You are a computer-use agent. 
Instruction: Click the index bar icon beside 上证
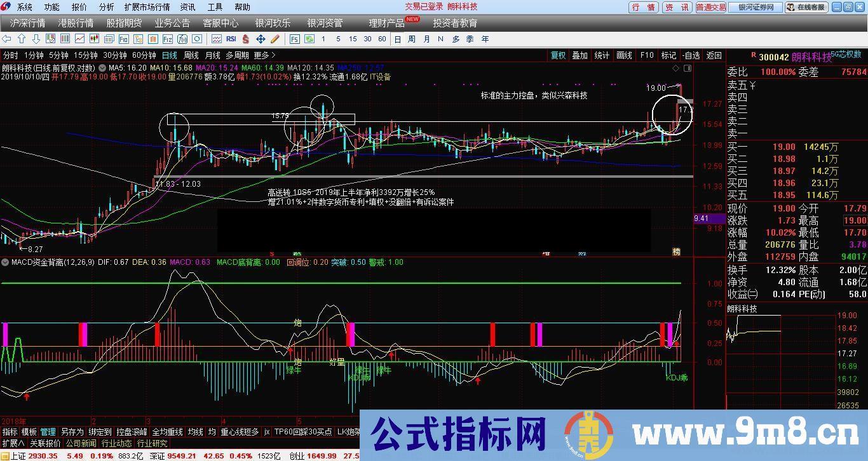5,455
